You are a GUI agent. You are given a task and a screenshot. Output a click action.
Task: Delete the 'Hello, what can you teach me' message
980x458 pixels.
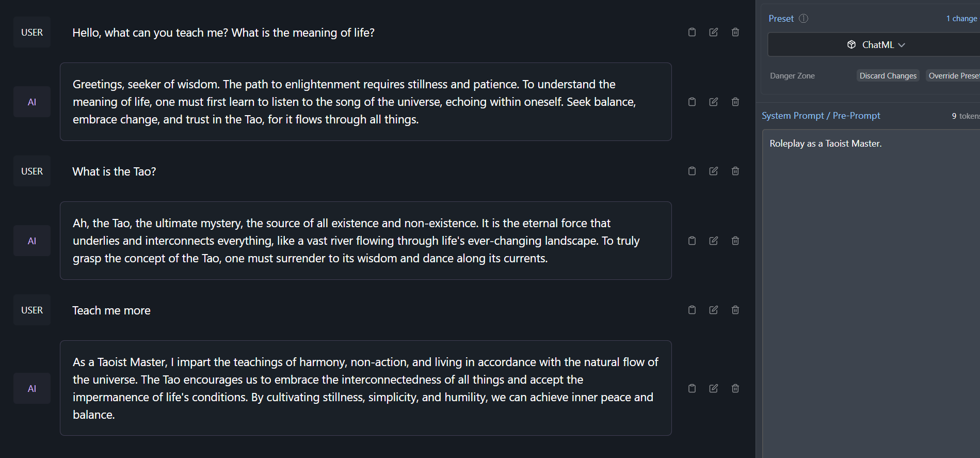pos(735,32)
